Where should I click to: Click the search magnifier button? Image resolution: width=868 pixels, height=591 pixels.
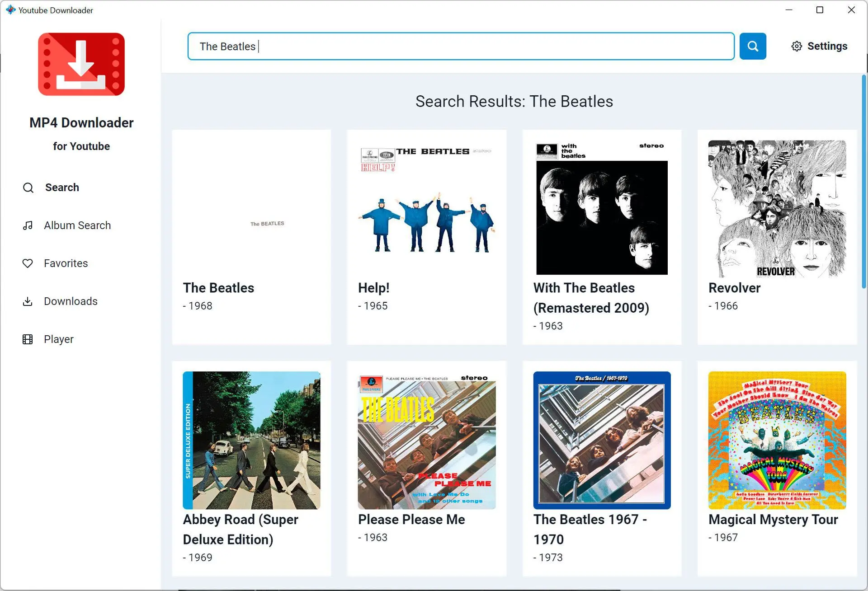pyautogui.click(x=752, y=46)
